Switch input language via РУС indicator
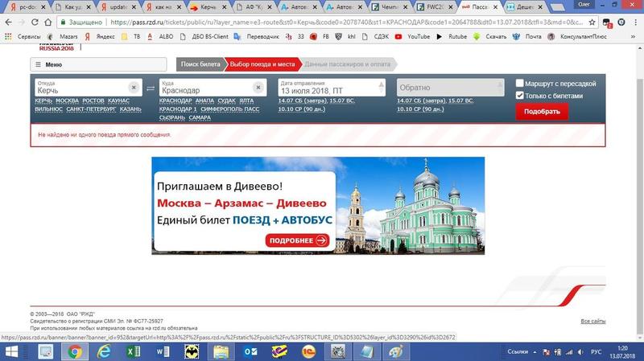The height and width of the screenshot is (361, 644). (596, 352)
